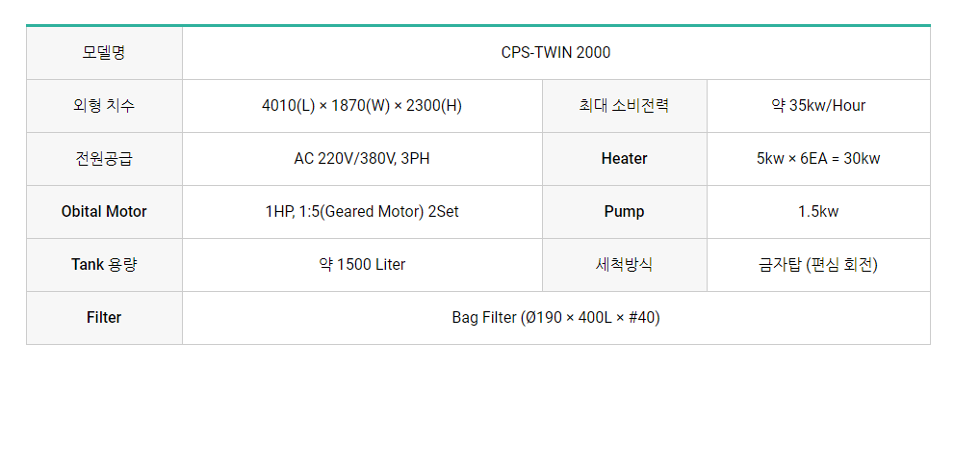This screenshot has height=449, width=980.
Task: Click the Pump label cell
Action: [x=624, y=212]
